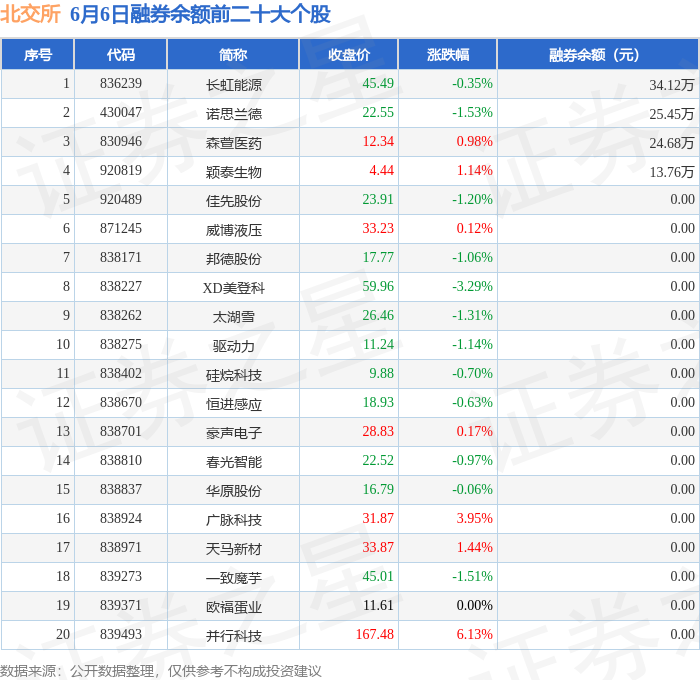Click closing price 26.46
This screenshot has width=700, height=680.
378,316
